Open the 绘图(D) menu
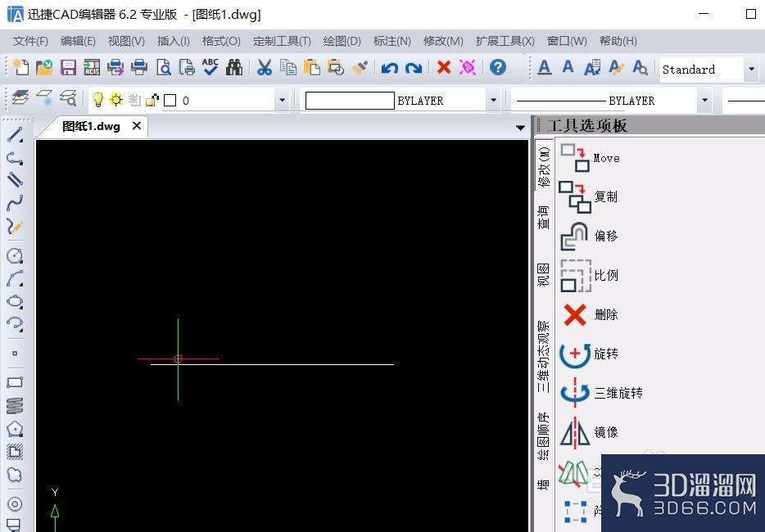765x532 pixels. click(342, 41)
